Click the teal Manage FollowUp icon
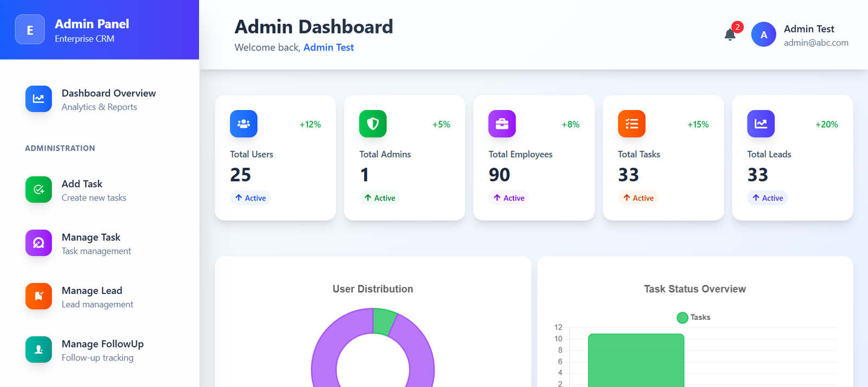This screenshot has height=387, width=868. tap(39, 350)
